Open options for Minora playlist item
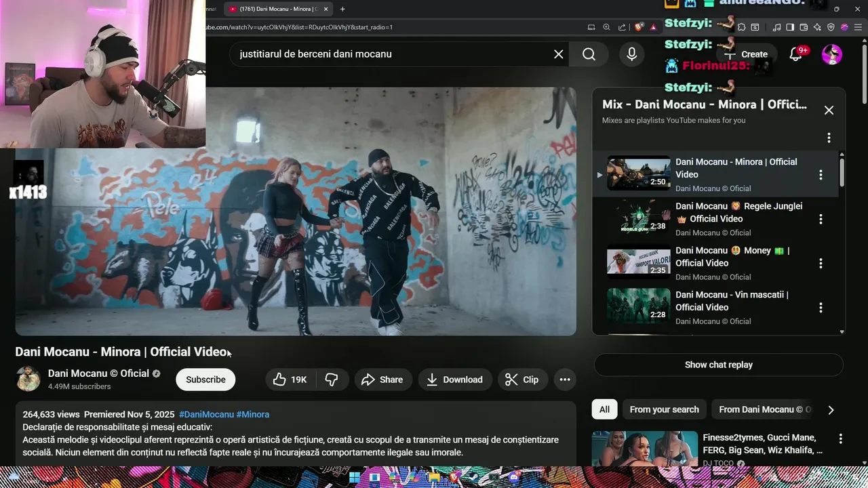 click(821, 175)
